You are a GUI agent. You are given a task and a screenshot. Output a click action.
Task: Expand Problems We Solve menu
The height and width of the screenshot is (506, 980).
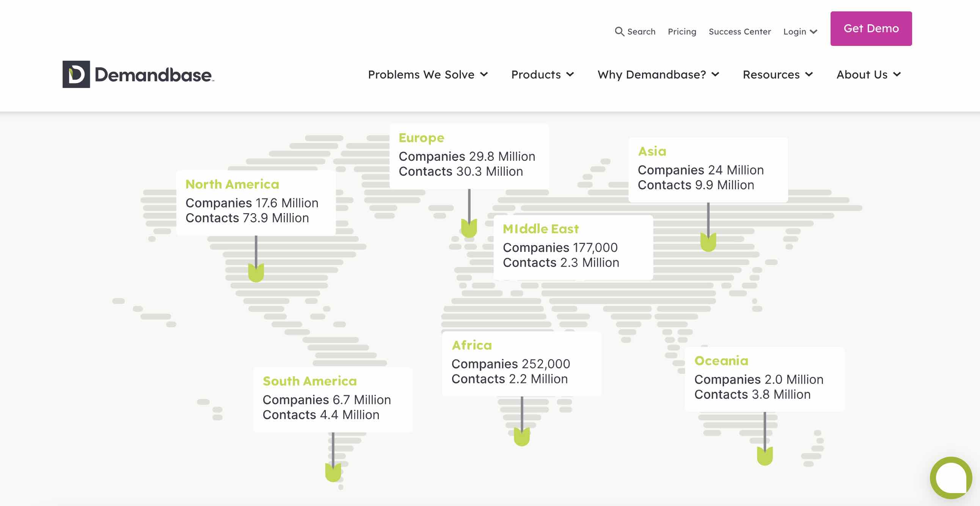tap(427, 75)
